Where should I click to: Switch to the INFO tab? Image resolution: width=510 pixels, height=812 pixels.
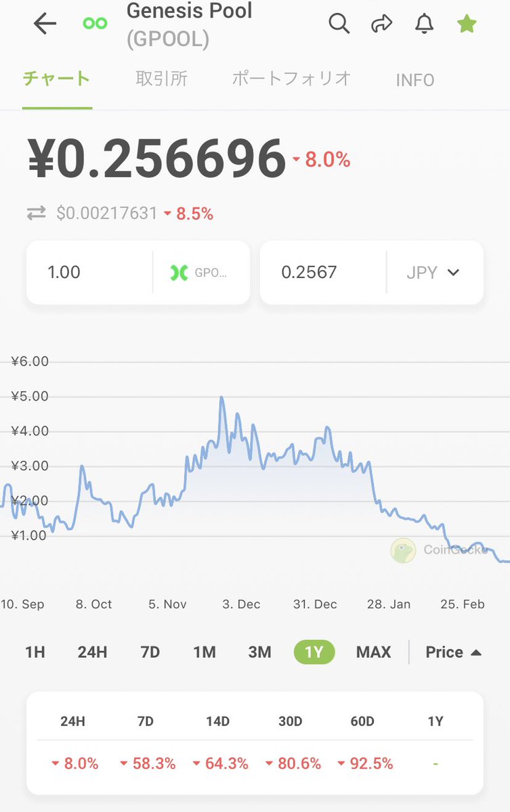pos(415,80)
